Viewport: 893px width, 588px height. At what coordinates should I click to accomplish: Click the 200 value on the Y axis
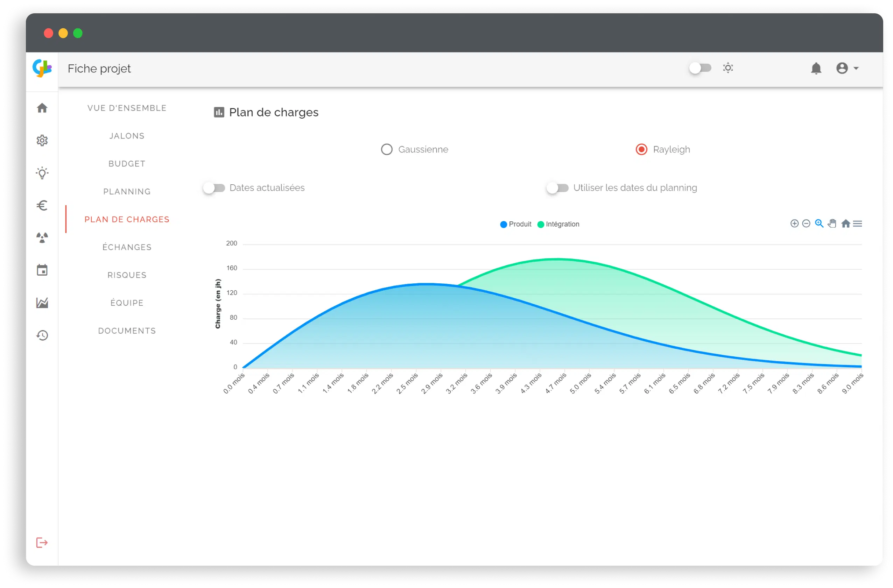[232, 243]
